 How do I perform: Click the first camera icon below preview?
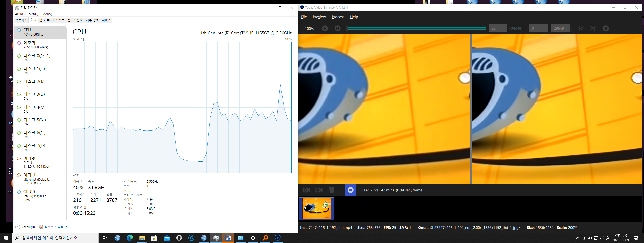pyautogui.click(x=306, y=190)
